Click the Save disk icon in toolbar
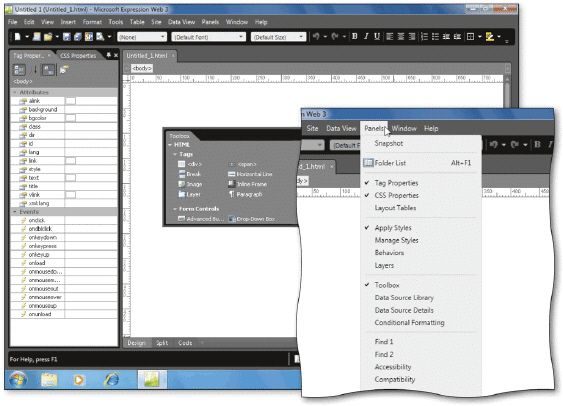 pos(66,37)
